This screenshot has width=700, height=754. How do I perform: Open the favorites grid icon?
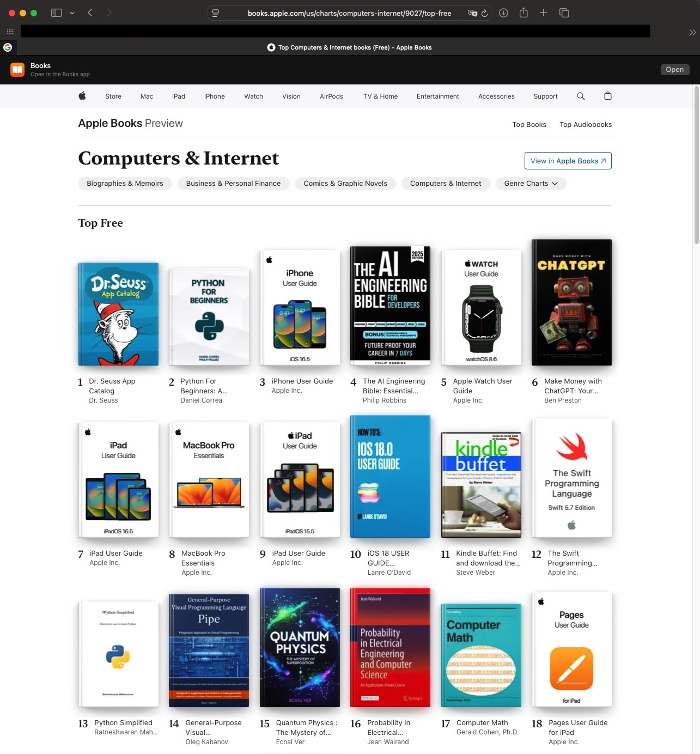click(x=10, y=32)
